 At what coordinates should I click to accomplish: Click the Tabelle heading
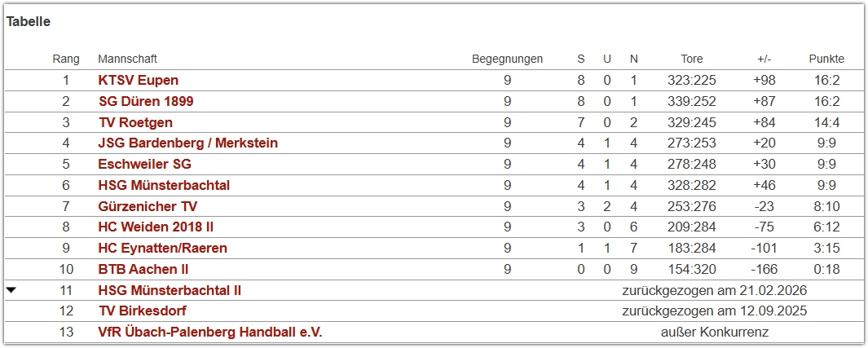(x=29, y=22)
